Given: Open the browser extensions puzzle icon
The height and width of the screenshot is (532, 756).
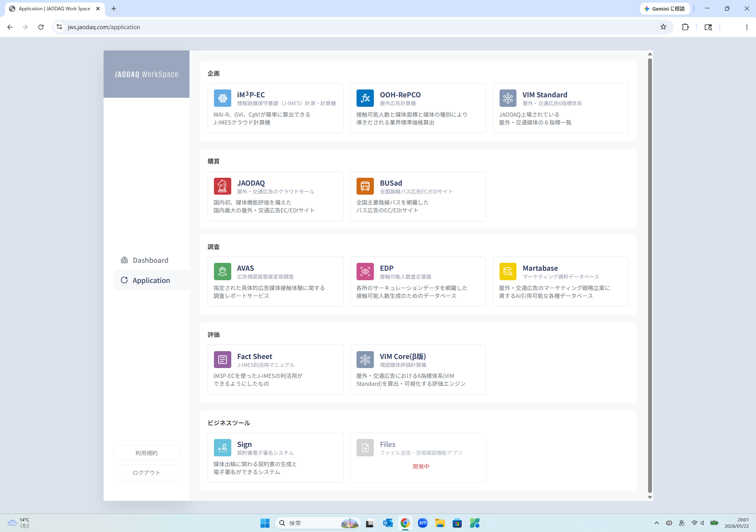Looking at the screenshot, I should [685, 27].
